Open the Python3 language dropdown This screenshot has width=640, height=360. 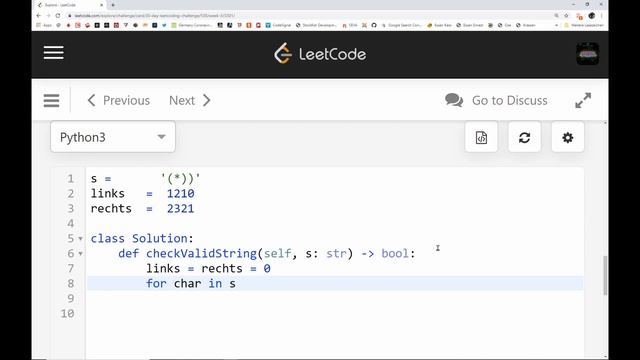pyautogui.click(x=113, y=137)
